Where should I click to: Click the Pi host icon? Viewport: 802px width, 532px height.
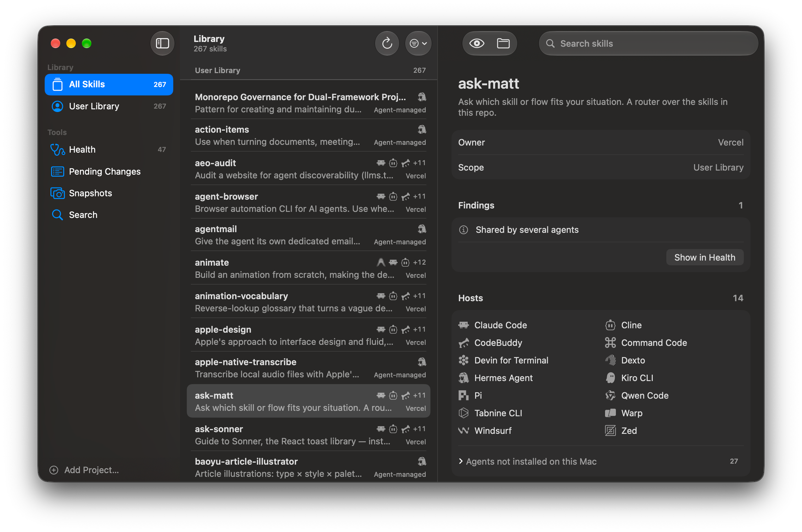463,396
